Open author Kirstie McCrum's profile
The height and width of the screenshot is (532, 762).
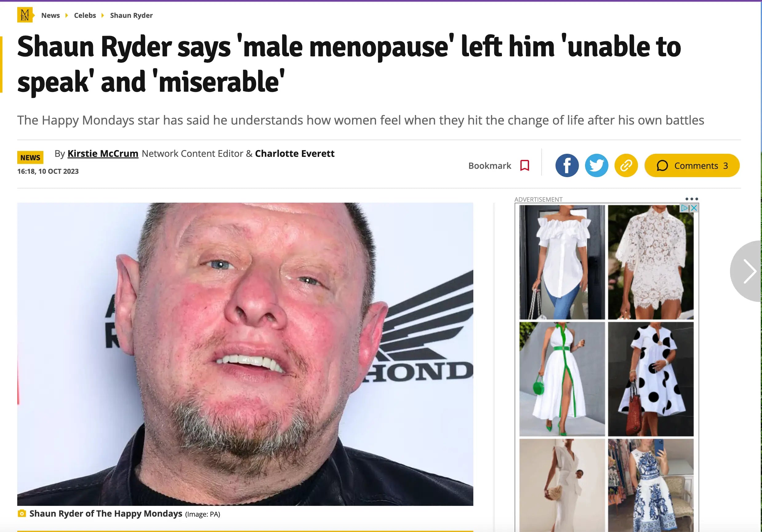[103, 153]
